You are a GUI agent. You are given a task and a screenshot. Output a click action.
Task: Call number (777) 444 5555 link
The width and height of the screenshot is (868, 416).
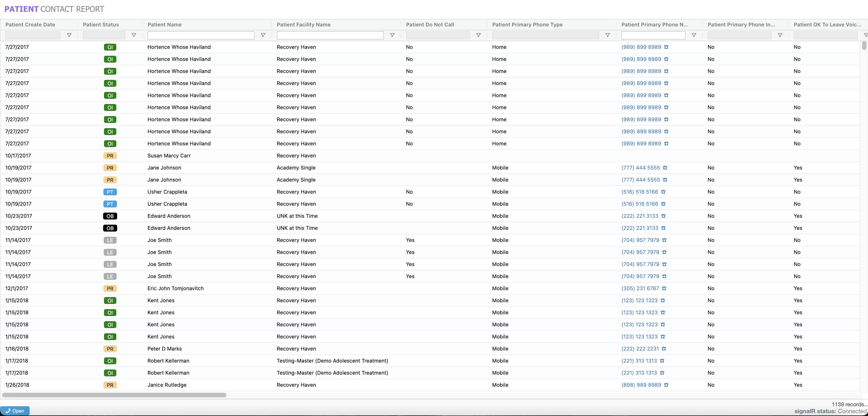coord(641,168)
